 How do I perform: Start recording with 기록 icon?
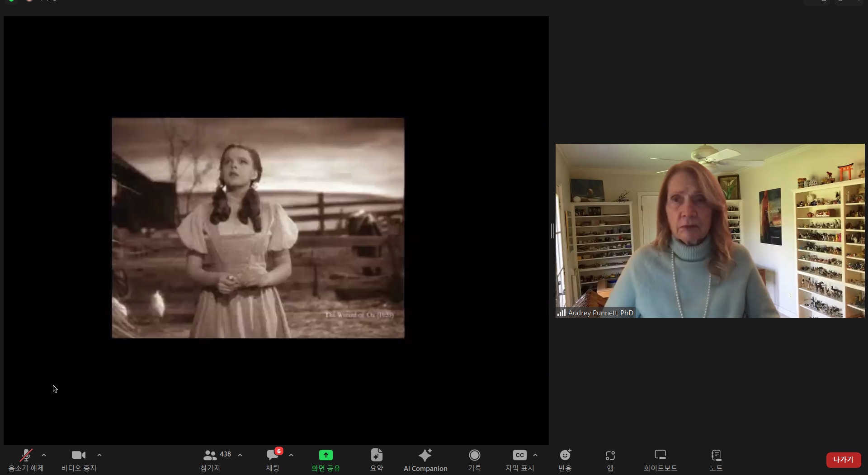click(x=475, y=455)
